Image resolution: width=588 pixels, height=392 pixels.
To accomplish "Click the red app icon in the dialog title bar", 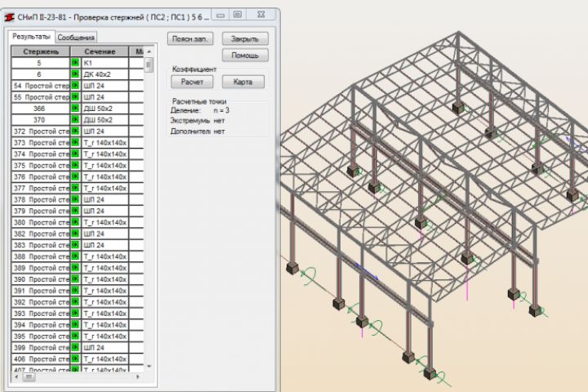I will pyautogui.click(x=9, y=17).
